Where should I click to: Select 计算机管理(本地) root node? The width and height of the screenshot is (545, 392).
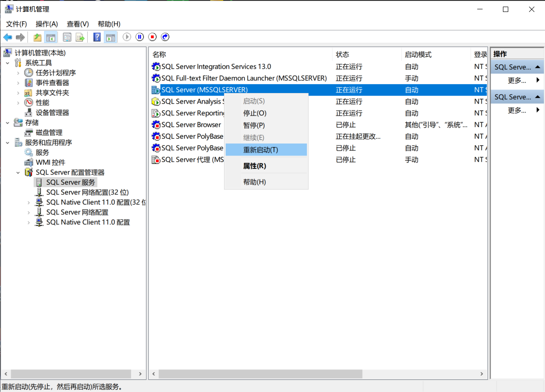pyautogui.click(x=40, y=53)
